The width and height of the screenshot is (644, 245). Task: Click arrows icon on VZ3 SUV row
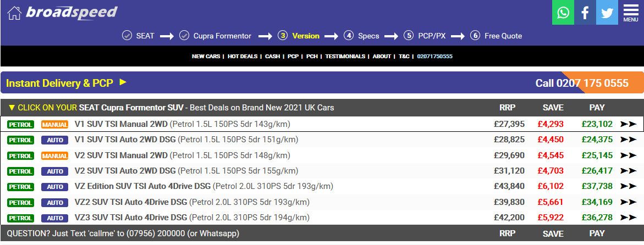tap(628, 218)
